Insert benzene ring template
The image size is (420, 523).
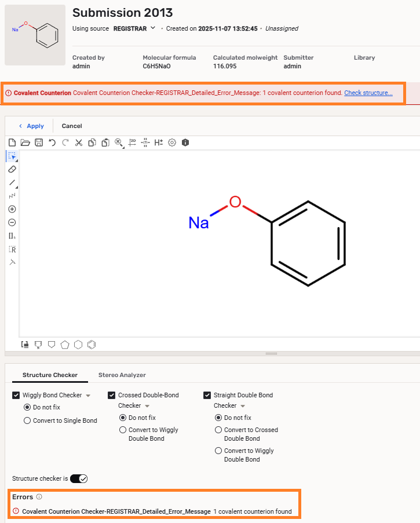pyautogui.click(x=91, y=345)
